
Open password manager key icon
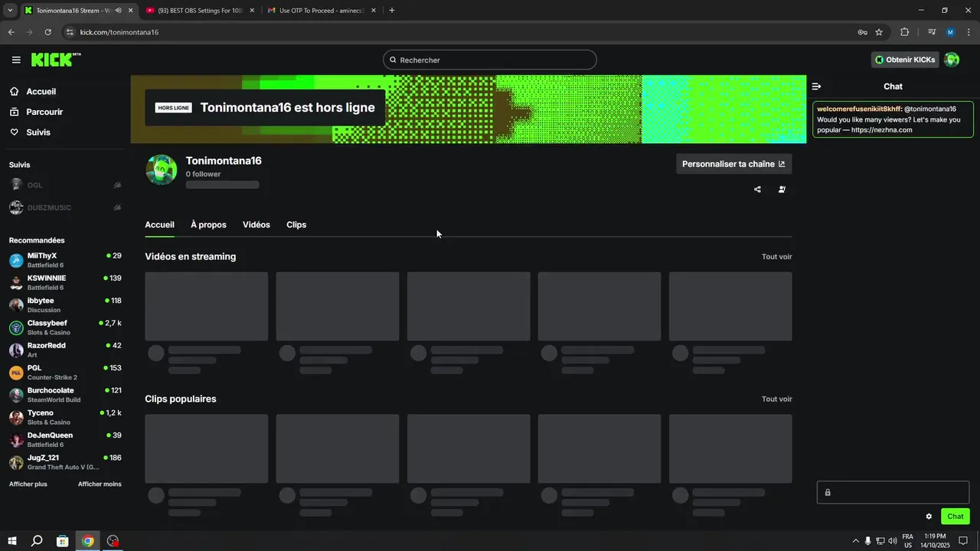[862, 32]
